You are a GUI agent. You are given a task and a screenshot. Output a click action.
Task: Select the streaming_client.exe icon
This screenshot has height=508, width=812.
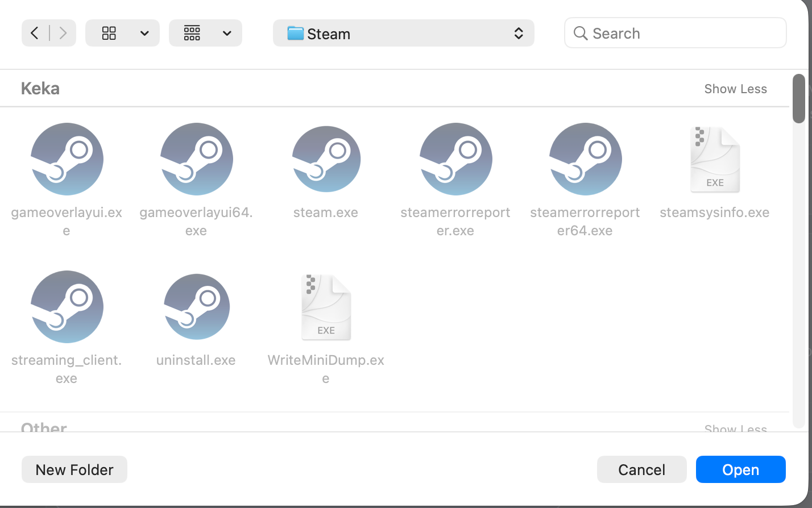(x=67, y=307)
